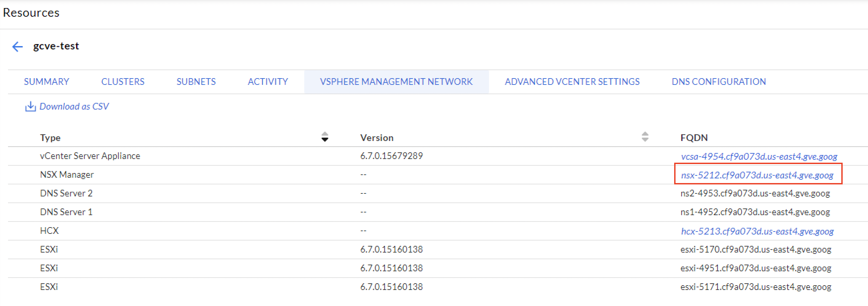
Task: Select the VSPHERE MANAGEMENT NETWORK tab
Action: pyautogui.click(x=396, y=81)
